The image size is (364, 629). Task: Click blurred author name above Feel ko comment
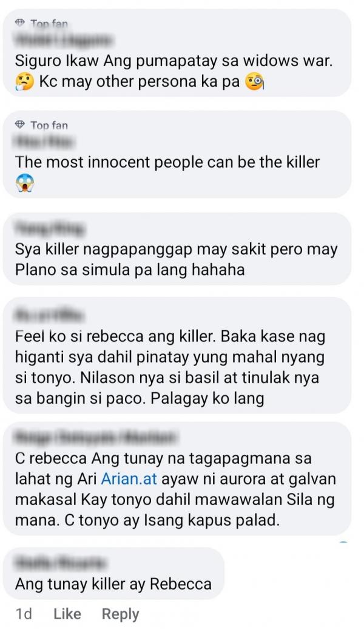coord(49,315)
